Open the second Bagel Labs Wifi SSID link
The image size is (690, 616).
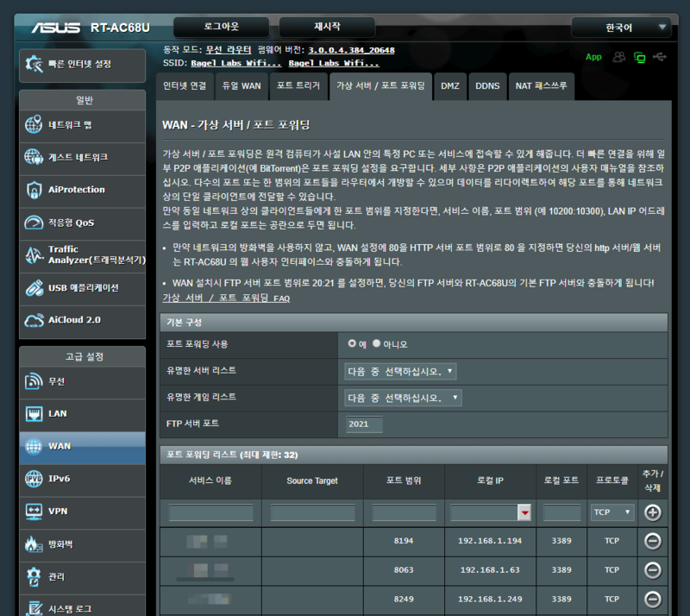pos(334,63)
